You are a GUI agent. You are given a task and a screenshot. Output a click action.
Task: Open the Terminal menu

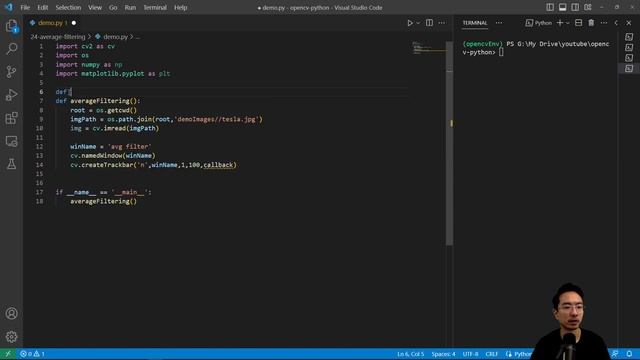click(155, 7)
